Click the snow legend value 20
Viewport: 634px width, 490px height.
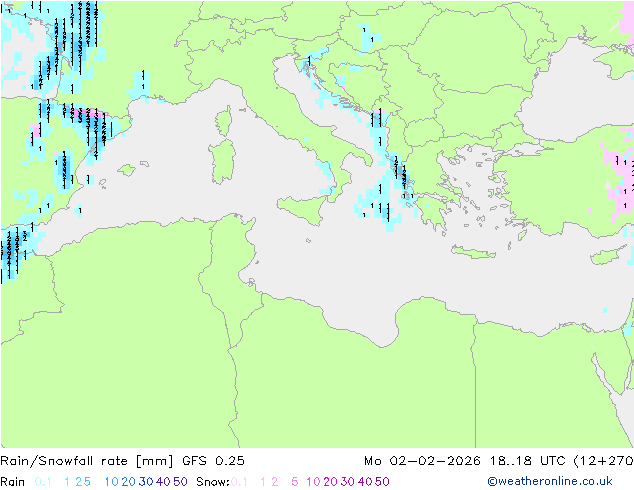click(330, 482)
